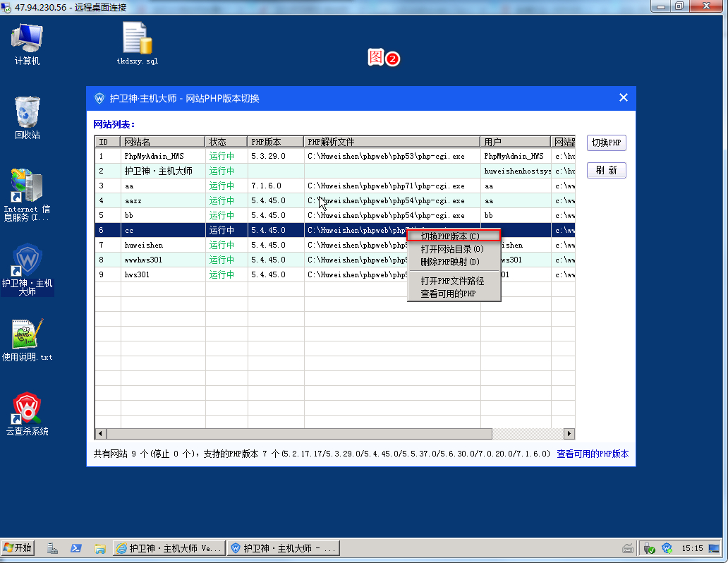Click the 刷新 refresh button
728x563 pixels.
[x=606, y=170]
